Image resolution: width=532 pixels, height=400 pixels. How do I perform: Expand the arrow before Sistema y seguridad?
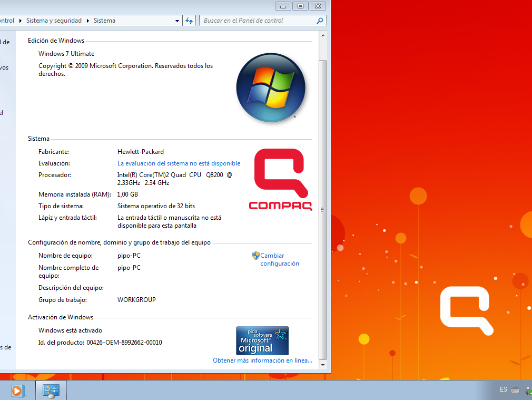pyautogui.click(x=21, y=21)
